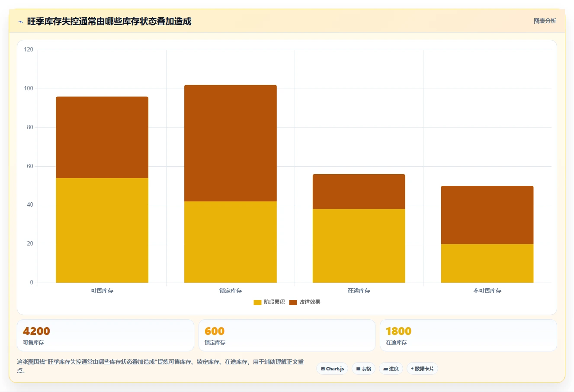This screenshot has height=392, width=574.
Task: Select the 表格 tag button
Action: click(x=363, y=369)
